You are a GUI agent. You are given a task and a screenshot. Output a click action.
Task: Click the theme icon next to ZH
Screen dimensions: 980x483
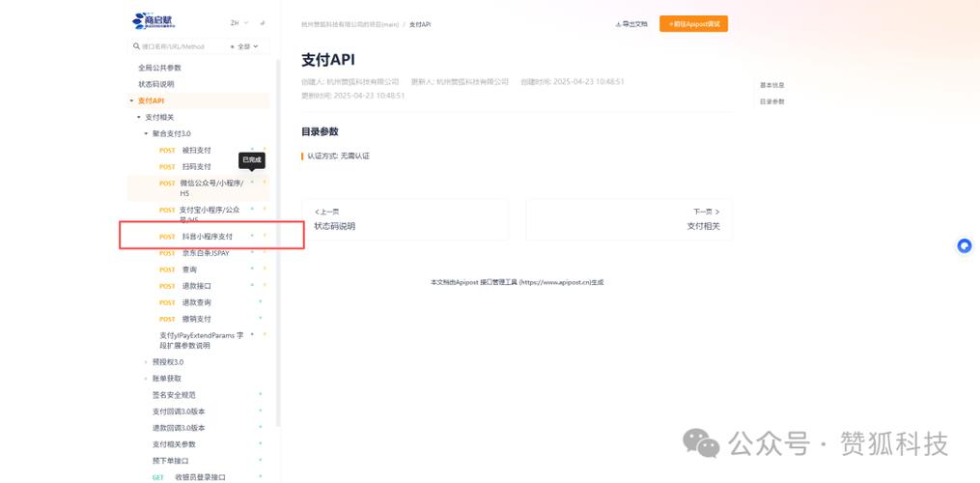[262, 22]
